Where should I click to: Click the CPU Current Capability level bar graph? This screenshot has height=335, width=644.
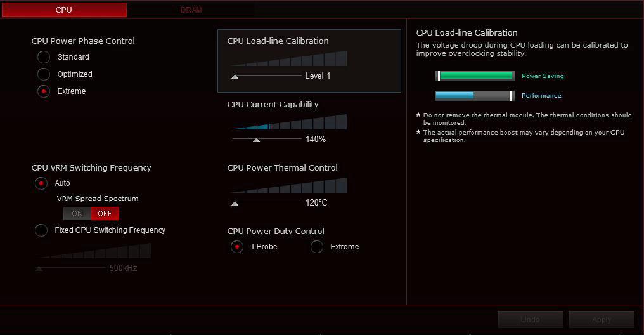(288, 122)
